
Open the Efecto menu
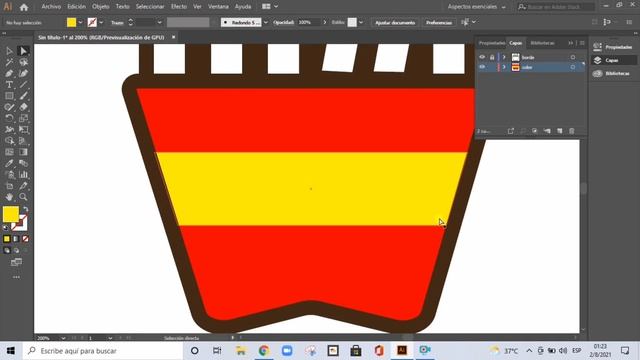click(x=179, y=7)
